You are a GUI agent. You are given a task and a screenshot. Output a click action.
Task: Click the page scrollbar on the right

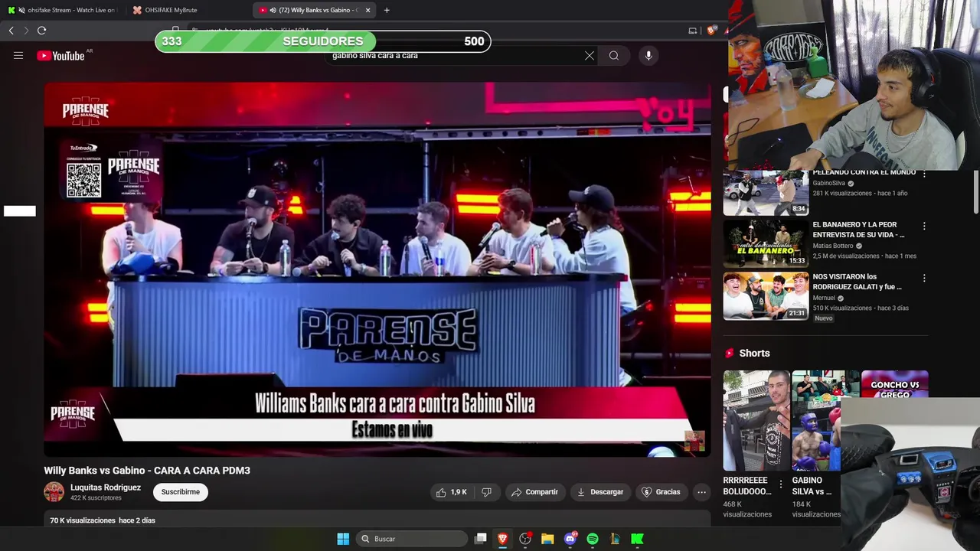975,193
